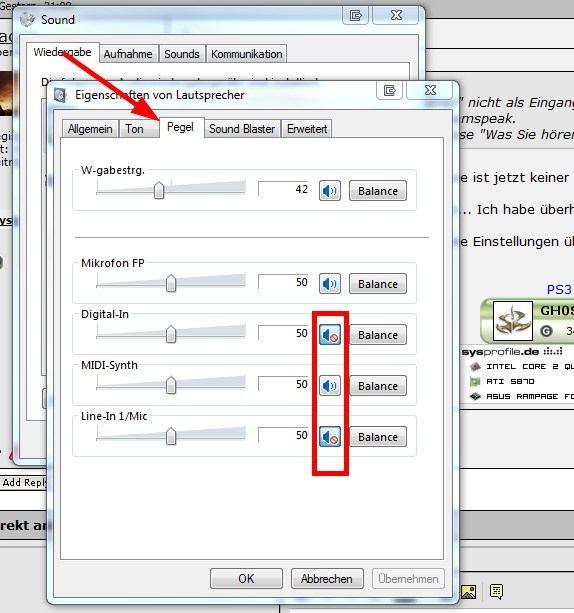Click the Add Reply button on forum page
The image size is (574, 613).
click(23, 482)
